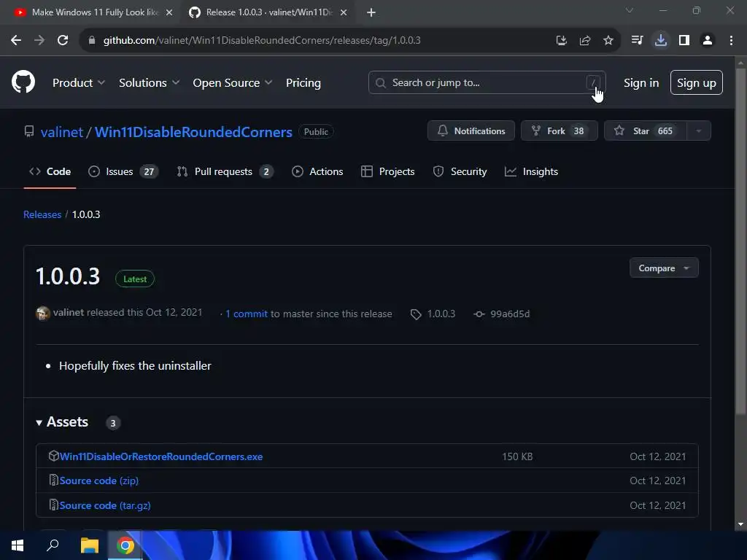Star the repository
Screen dimensions: 747x560
point(646,131)
